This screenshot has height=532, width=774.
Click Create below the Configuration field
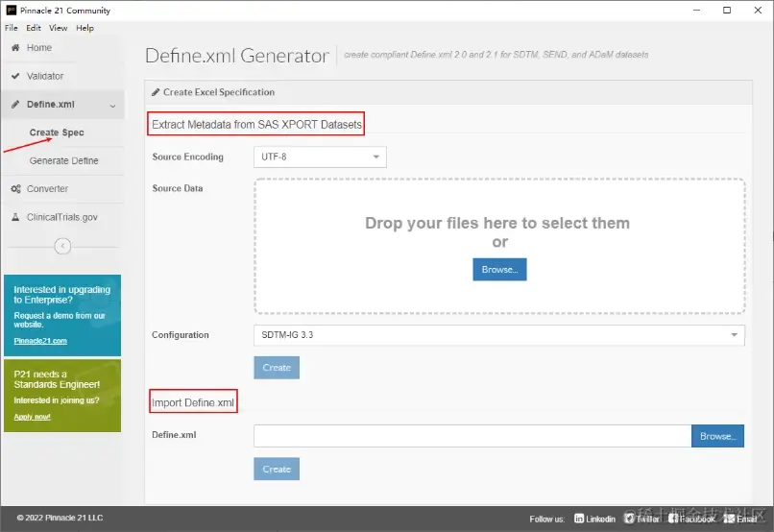(277, 368)
